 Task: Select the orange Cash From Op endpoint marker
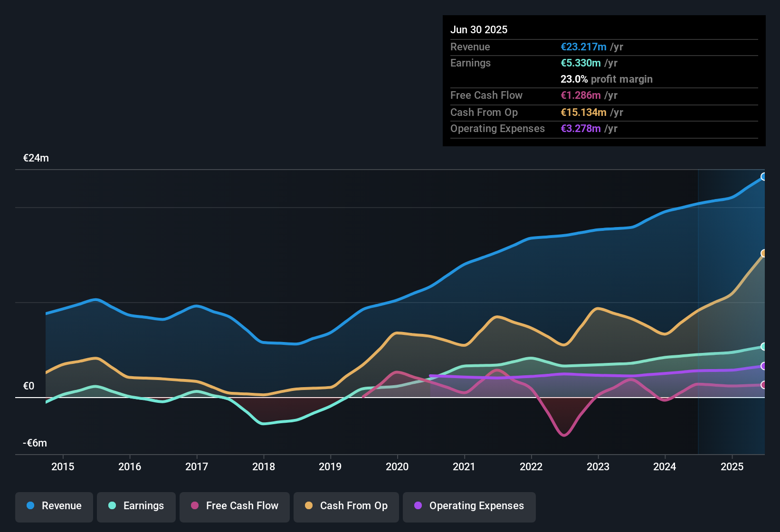[764, 253]
